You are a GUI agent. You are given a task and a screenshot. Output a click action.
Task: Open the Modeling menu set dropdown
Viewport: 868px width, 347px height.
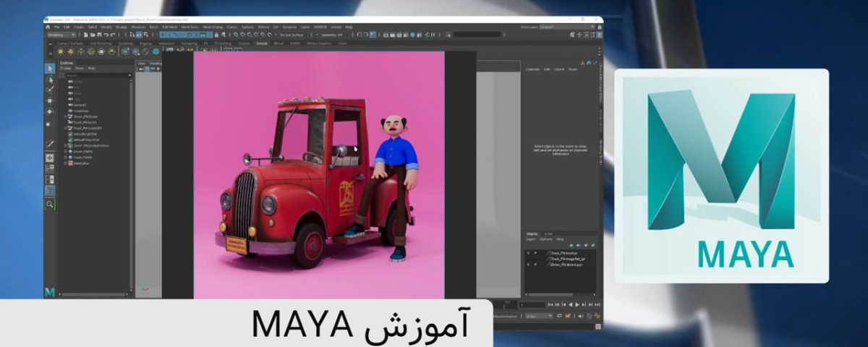pyautogui.click(x=61, y=35)
